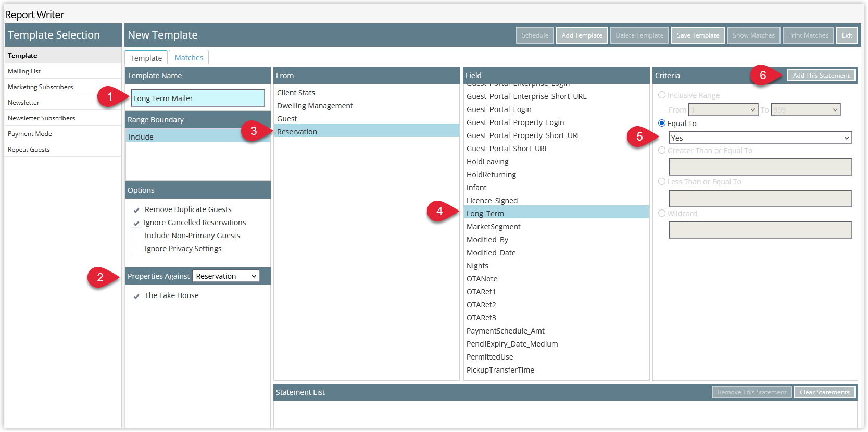Click the Template Name input field
868x432 pixels.
click(198, 98)
